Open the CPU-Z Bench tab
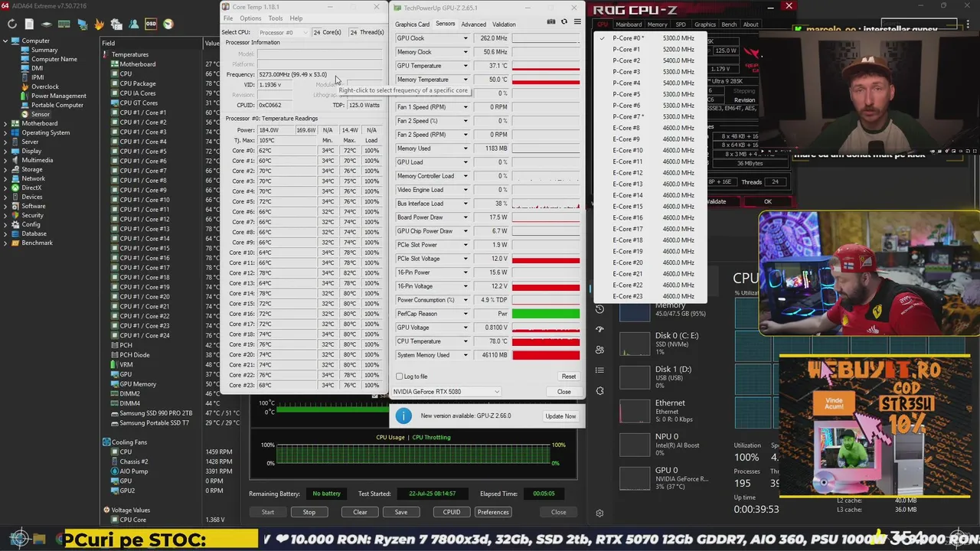Screen dimensions: 980x551 (729, 24)
